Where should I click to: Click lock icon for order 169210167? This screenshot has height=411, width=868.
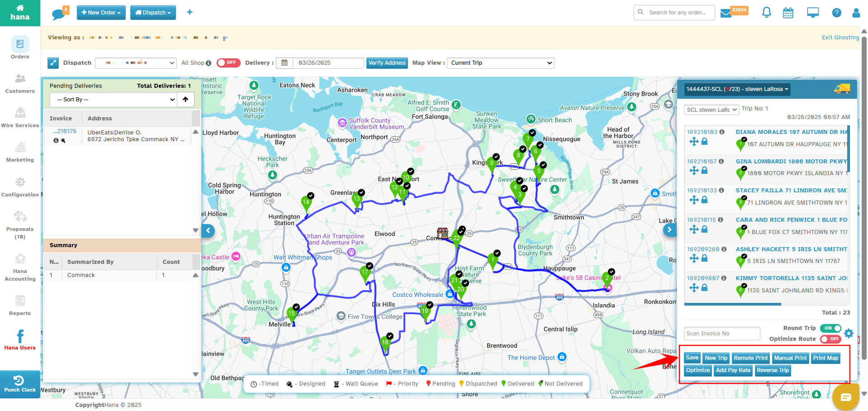[x=704, y=171]
